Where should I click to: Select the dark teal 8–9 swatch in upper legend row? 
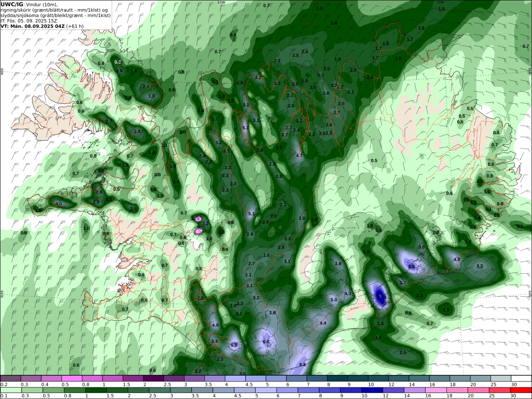tap(337, 378)
